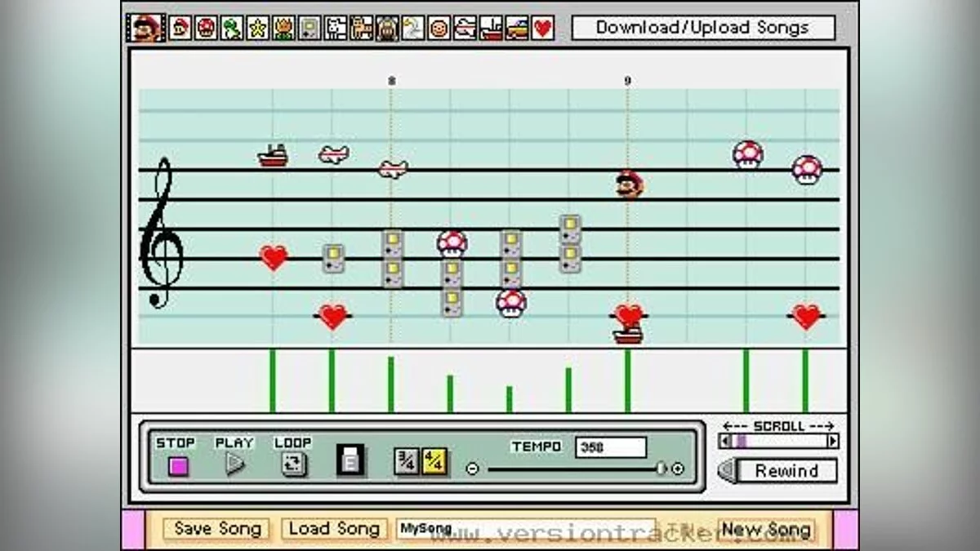Switch to 4/4 time signature
This screenshot has width=980, height=551.
coord(434,462)
